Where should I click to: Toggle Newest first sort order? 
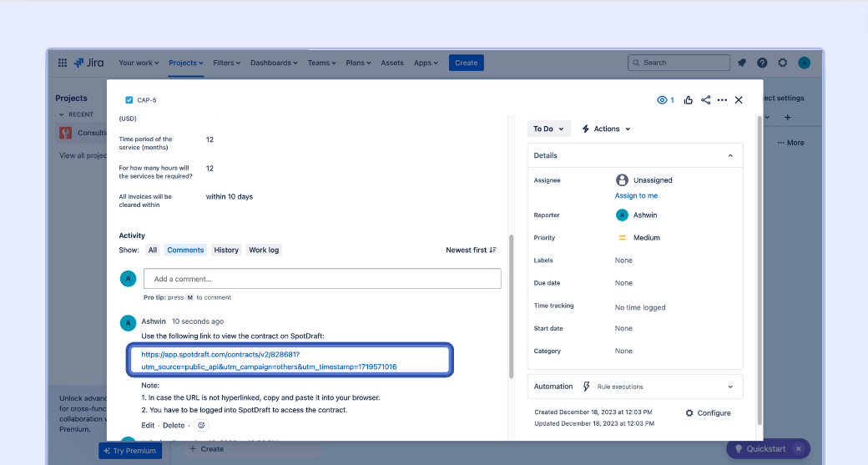click(472, 250)
